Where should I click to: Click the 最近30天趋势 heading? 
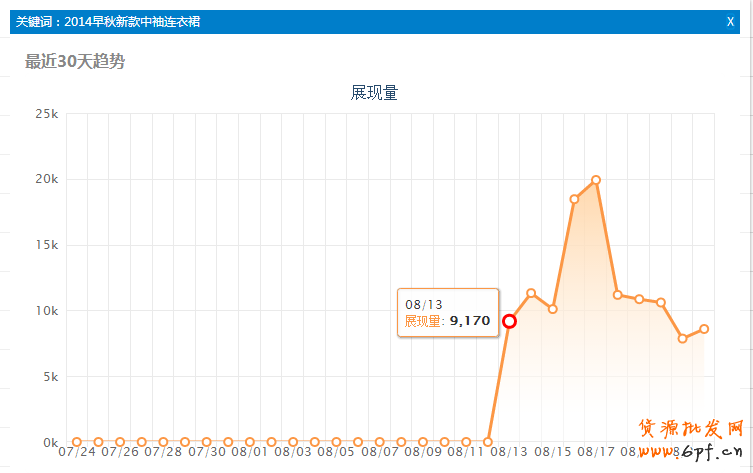point(75,62)
